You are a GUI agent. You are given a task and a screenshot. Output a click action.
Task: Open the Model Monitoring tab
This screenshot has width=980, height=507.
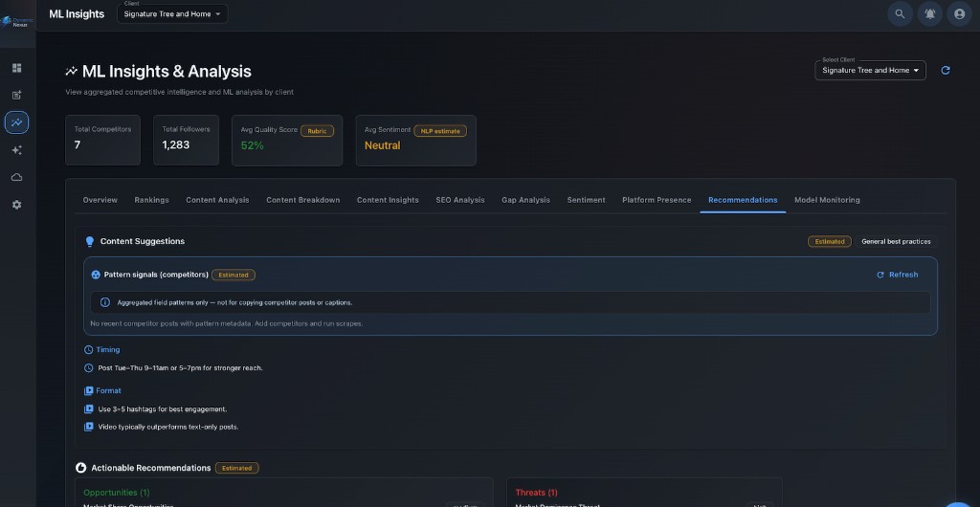point(827,200)
